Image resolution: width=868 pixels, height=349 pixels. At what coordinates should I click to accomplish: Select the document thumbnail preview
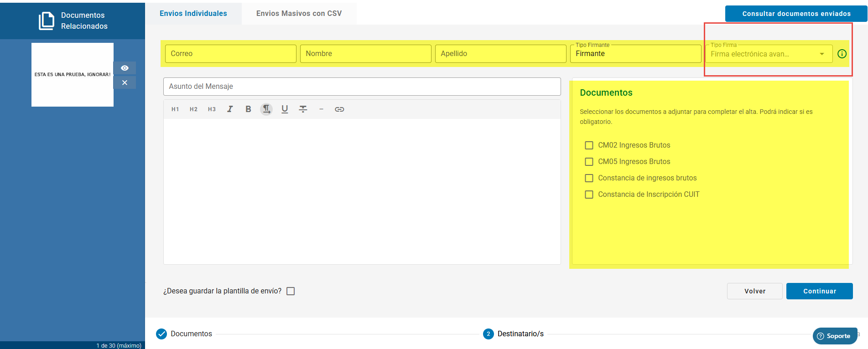coord(73,75)
